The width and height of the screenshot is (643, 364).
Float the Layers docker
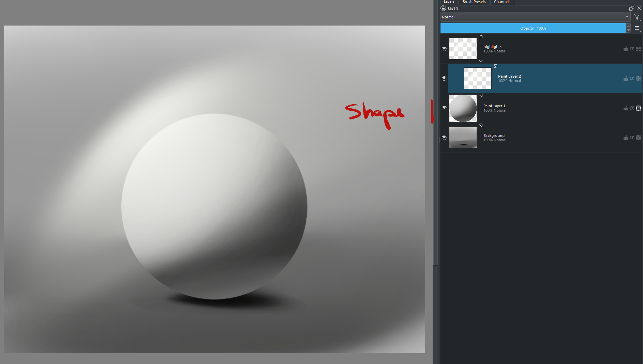point(632,8)
